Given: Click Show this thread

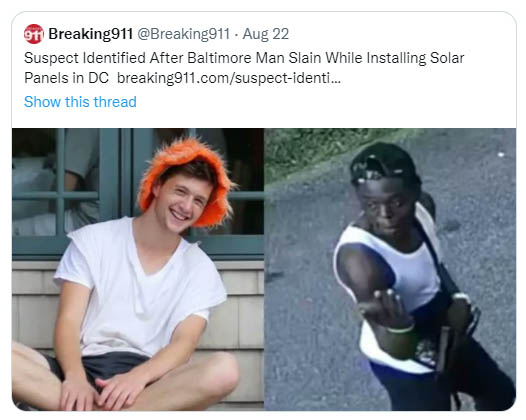Looking at the screenshot, I should (80, 102).
